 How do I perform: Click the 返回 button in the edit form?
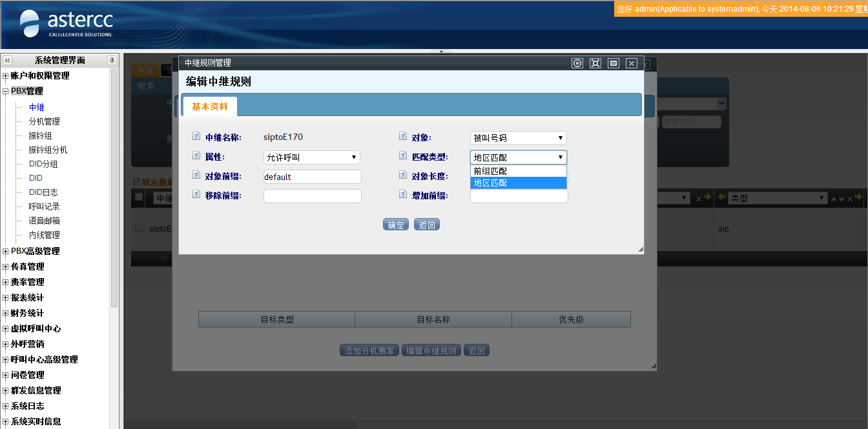[x=426, y=224]
